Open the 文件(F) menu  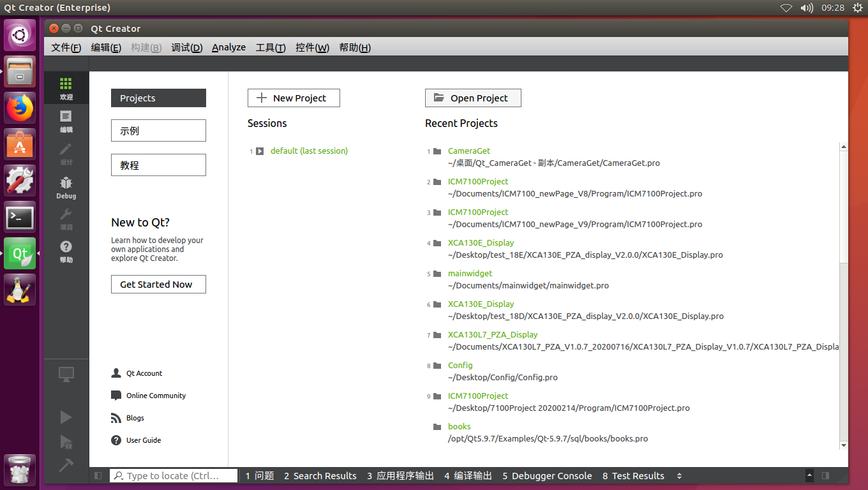pos(66,47)
